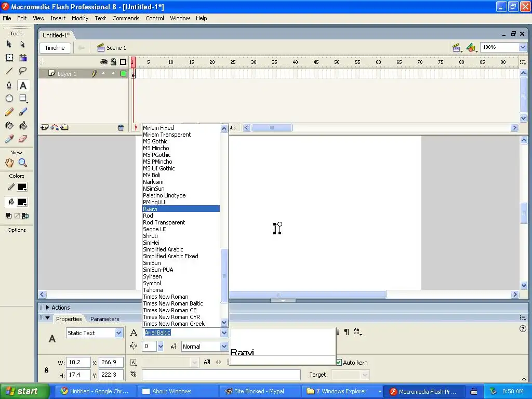Select the Ink Bottle tool

tap(9, 126)
